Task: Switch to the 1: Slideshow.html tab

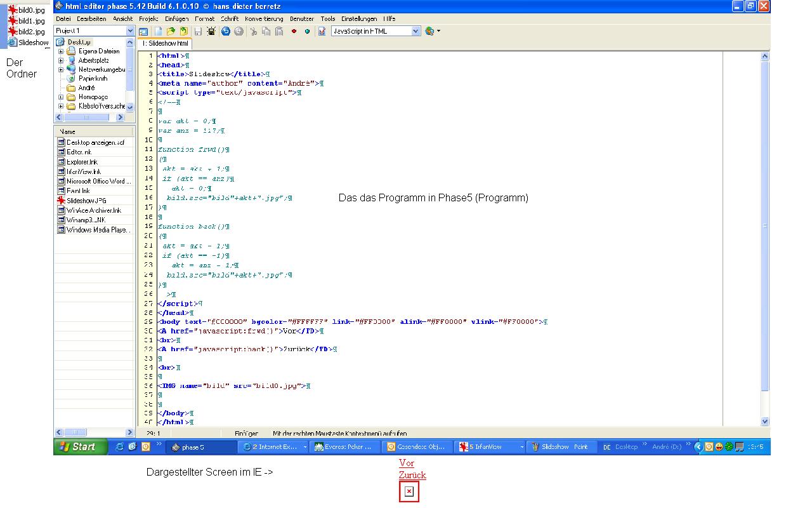Action: (165, 43)
